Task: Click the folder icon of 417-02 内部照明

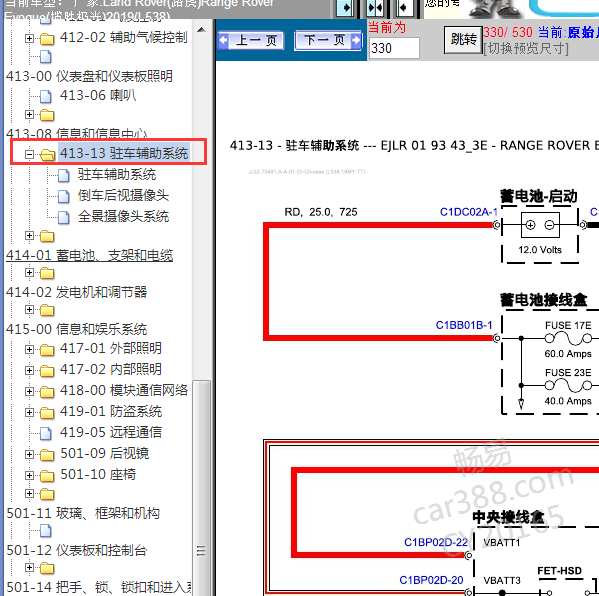Action: [47, 371]
